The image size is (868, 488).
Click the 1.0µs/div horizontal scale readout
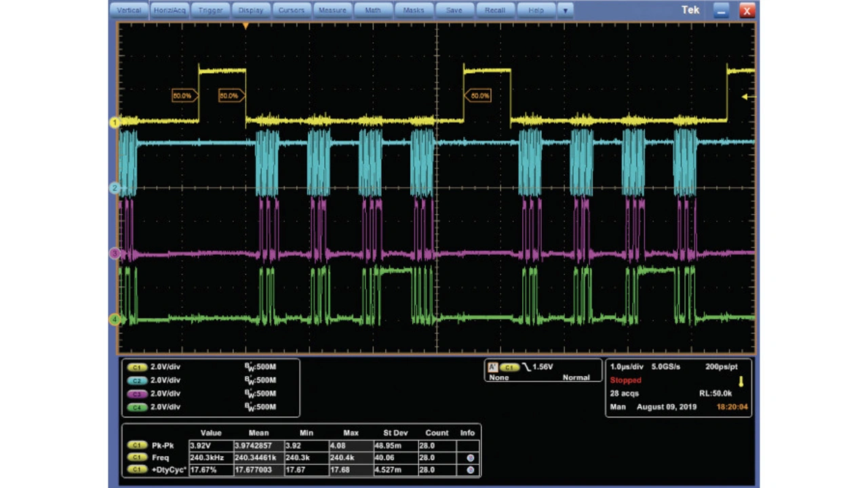627,367
